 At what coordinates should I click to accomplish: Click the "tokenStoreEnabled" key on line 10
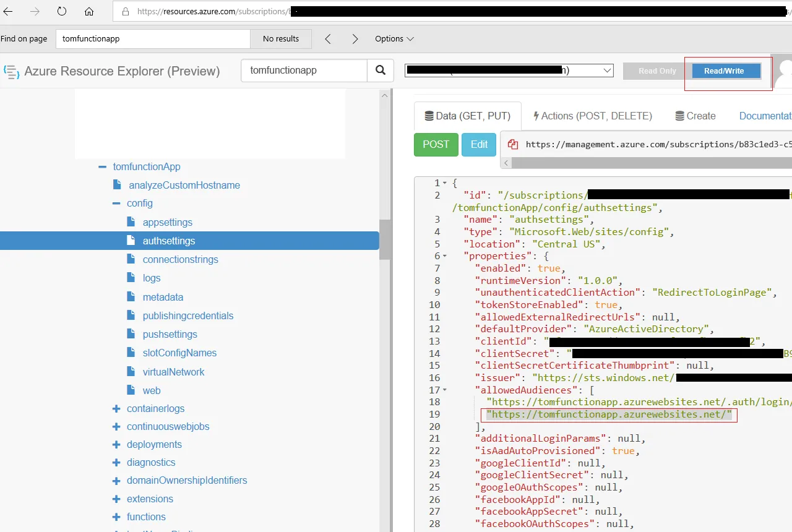coord(529,305)
